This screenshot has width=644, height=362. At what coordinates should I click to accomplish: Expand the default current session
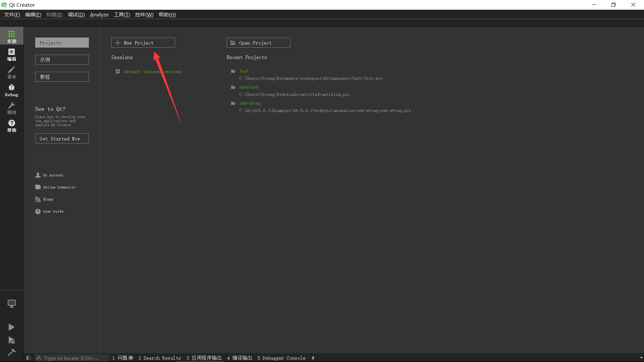pos(117,72)
